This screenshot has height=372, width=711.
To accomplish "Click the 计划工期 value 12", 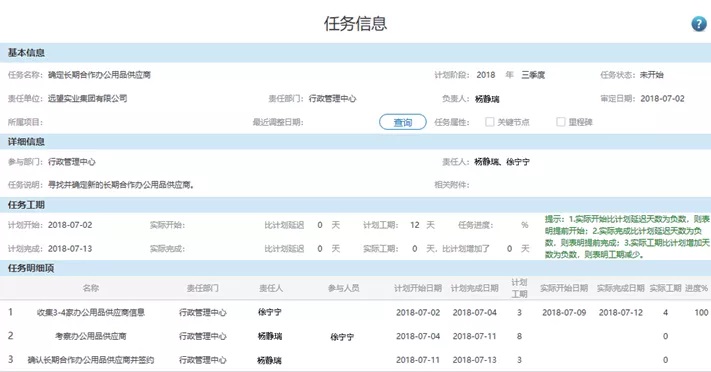I will (414, 225).
